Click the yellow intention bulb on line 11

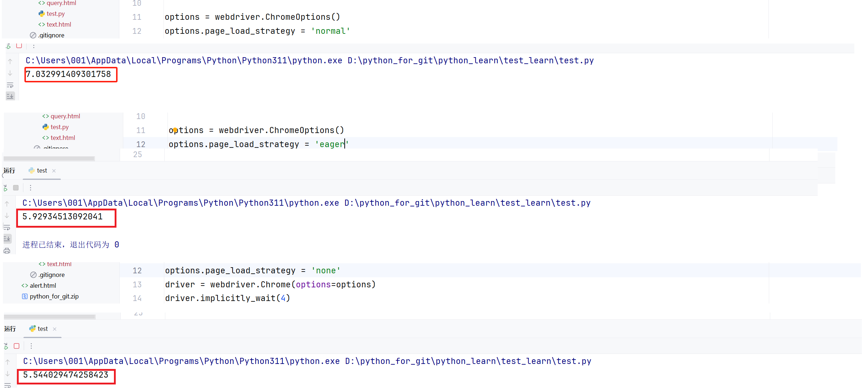click(x=175, y=130)
